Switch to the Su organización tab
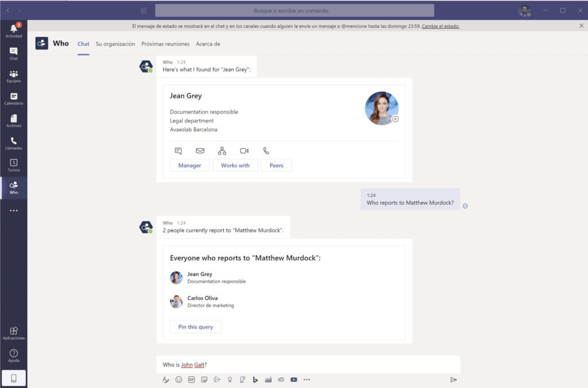Screen dimensions: 588x388 [x=115, y=44]
